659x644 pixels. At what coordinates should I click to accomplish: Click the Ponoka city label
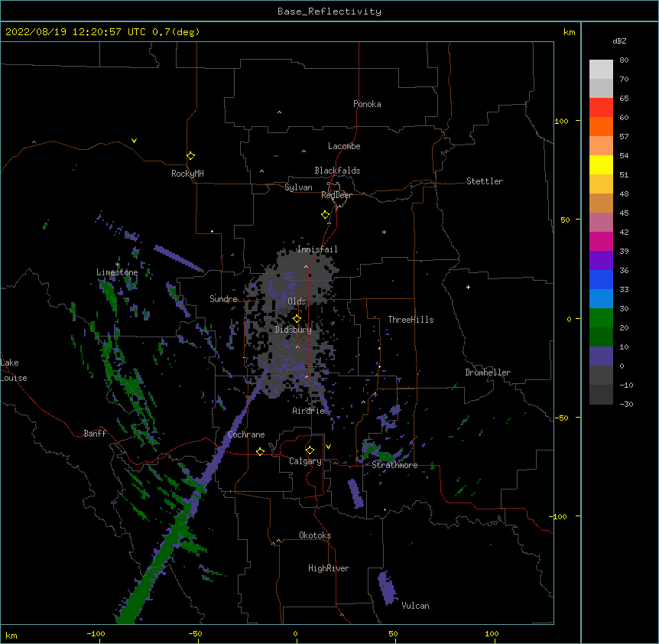click(367, 104)
